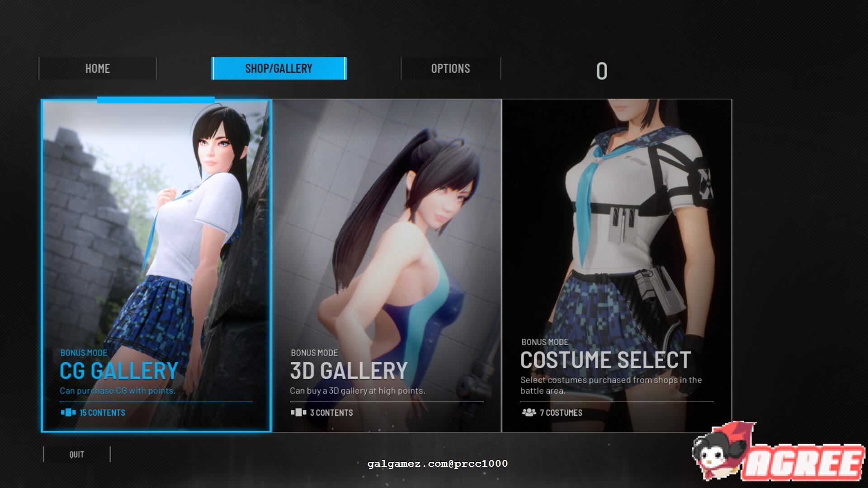
Task: Click the divider icon left of QUIT
Action: tap(43, 454)
